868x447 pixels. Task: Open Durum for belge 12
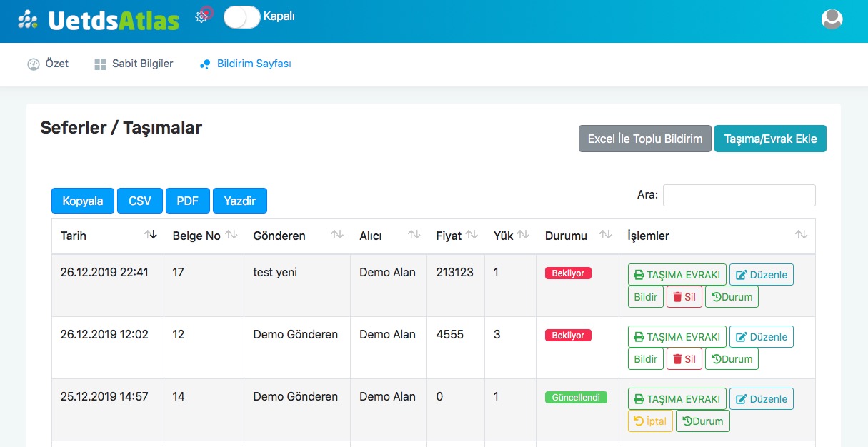(x=732, y=359)
